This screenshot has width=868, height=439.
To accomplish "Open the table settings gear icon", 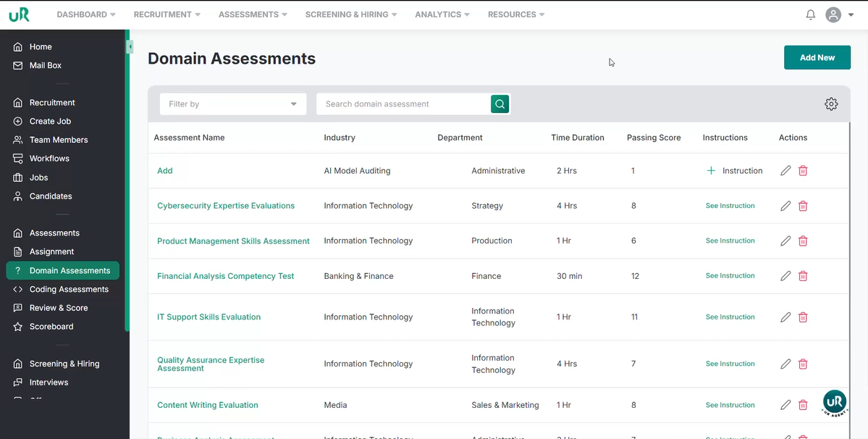I will coord(831,104).
